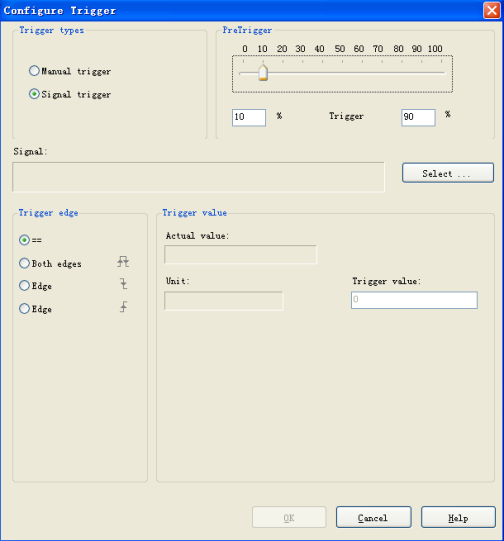Click the both edges waveform icon
The image size is (504, 541).
(123, 262)
